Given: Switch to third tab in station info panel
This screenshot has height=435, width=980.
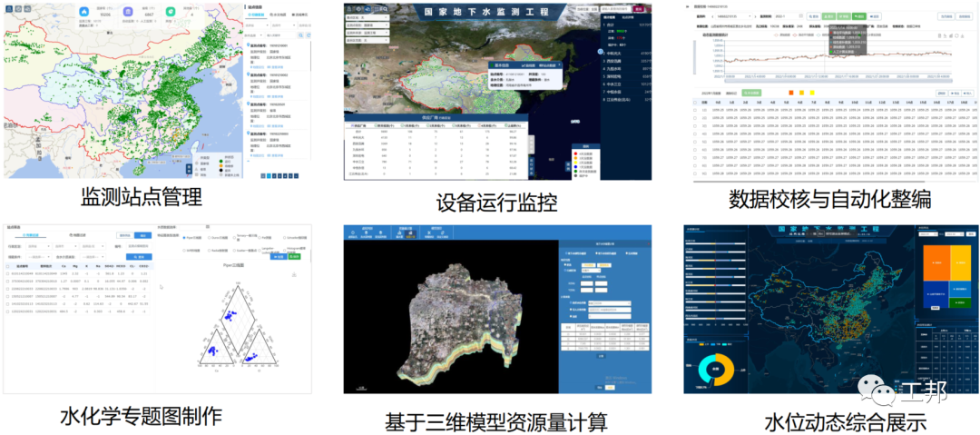Looking at the screenshot, I should click(x=299, y=15).
